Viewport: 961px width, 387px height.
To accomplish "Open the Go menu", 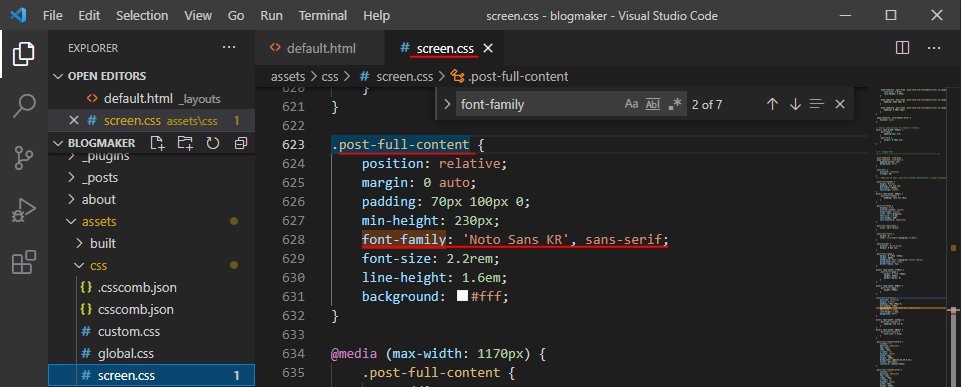I will [x=236, y=15].
